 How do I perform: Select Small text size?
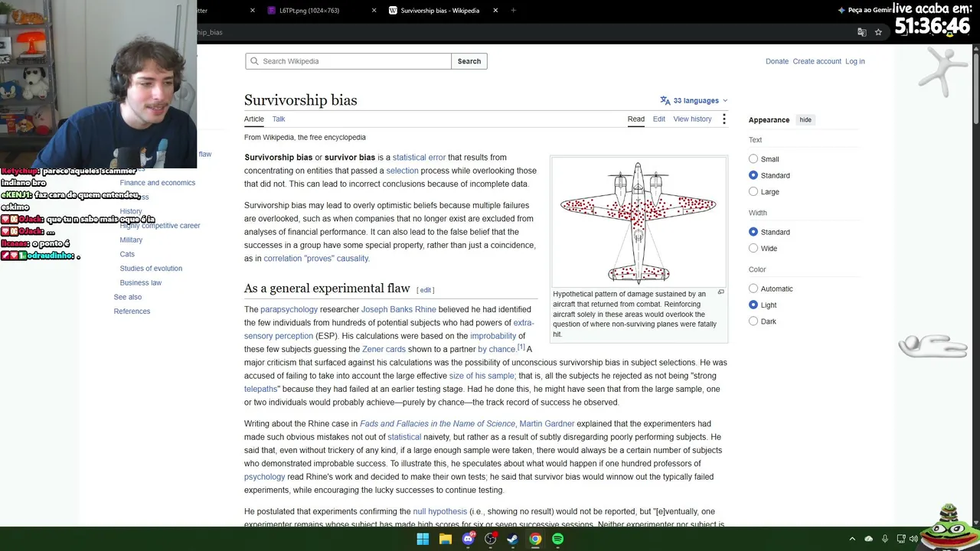click(753, 159)
